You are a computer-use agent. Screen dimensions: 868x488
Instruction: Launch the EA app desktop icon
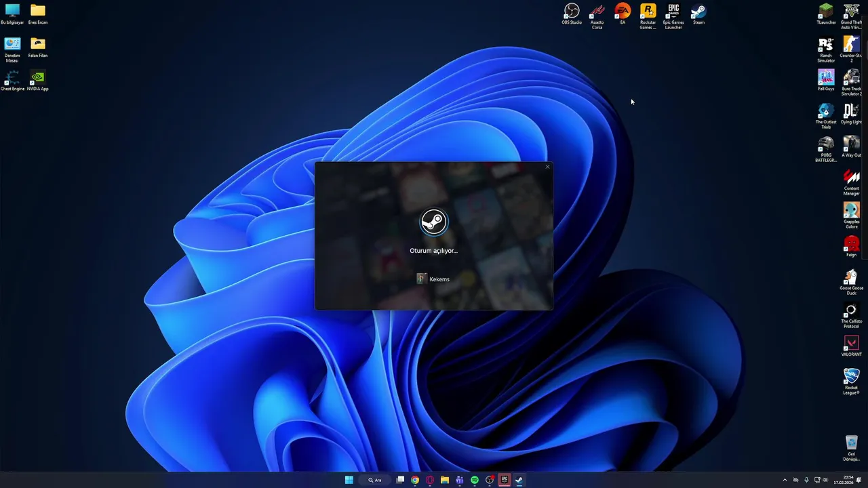623,14
